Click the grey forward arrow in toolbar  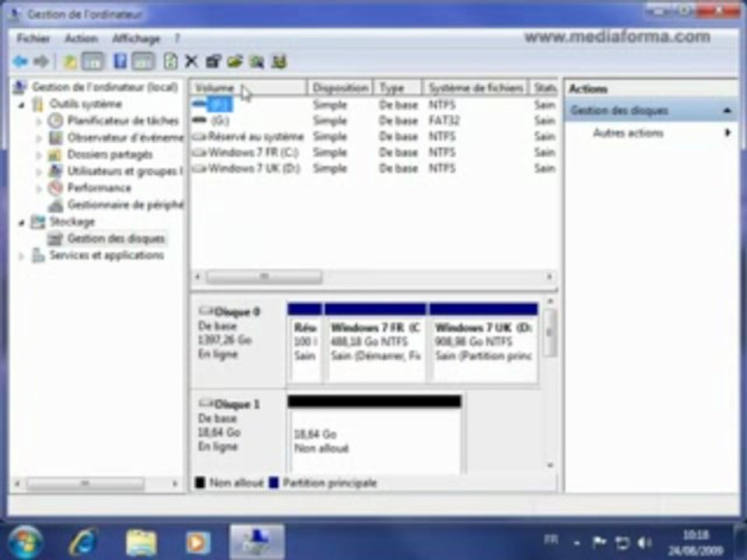click(41, 61)
